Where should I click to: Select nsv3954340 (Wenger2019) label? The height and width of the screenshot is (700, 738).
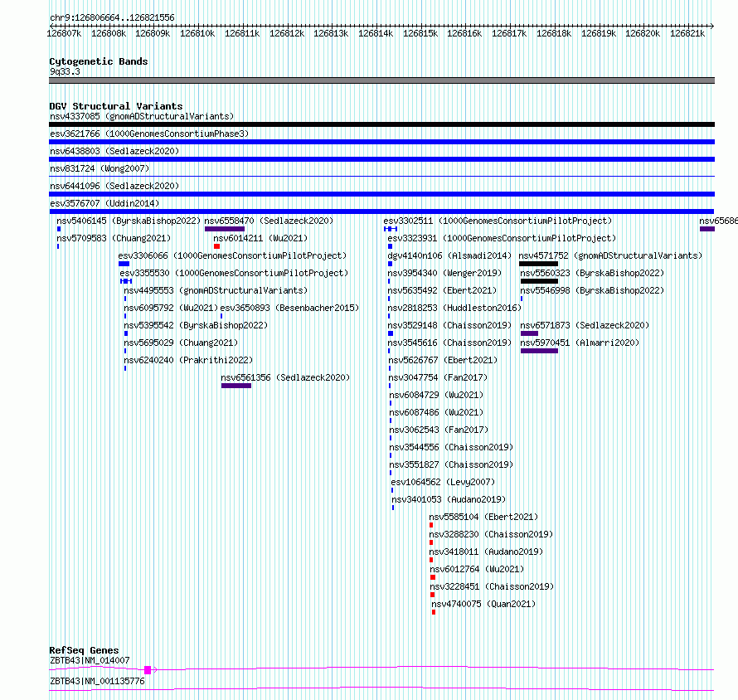pyautogui.click(x=444, y=273)
